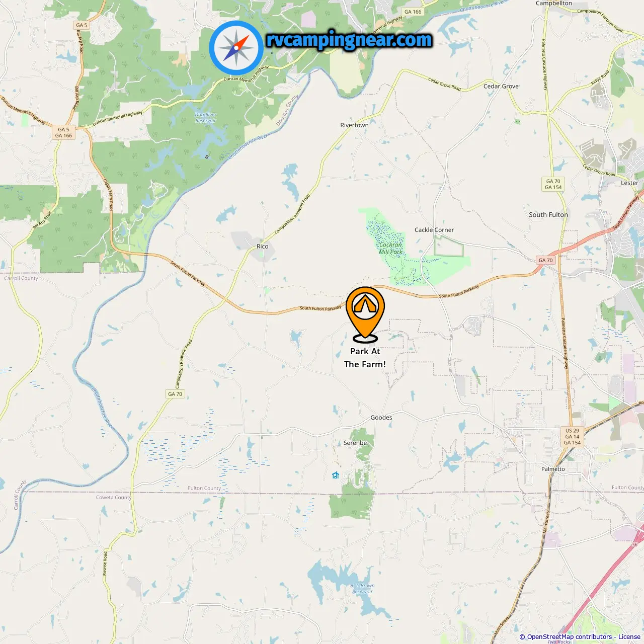Click the Rivertown place label

[354, 125]
